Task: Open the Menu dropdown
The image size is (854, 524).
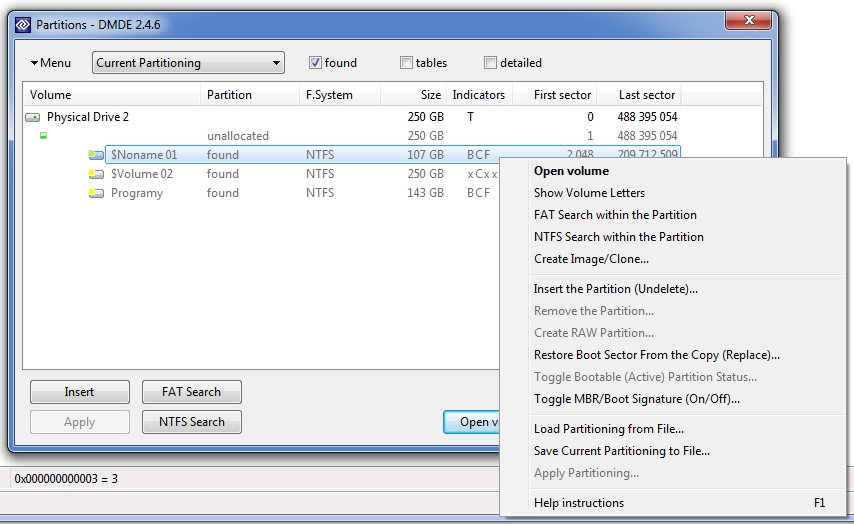Action: [51, 63]
